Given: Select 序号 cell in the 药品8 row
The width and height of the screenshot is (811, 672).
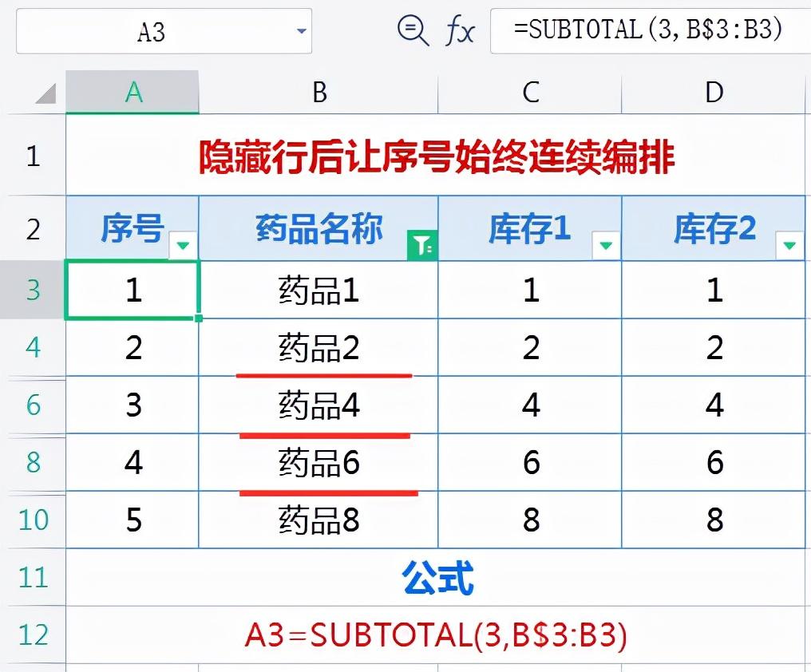Looking at the screenshot, I should pos(133,520).
